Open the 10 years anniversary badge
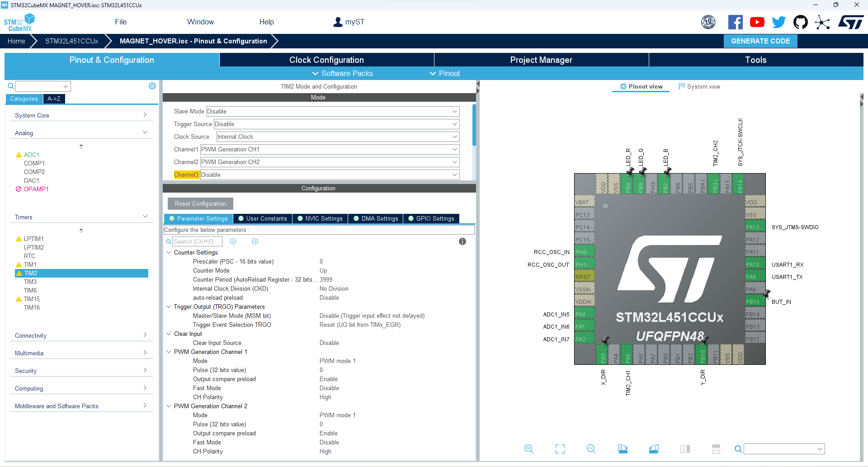This screenshot has height=467, width=868. coord(708,22)
